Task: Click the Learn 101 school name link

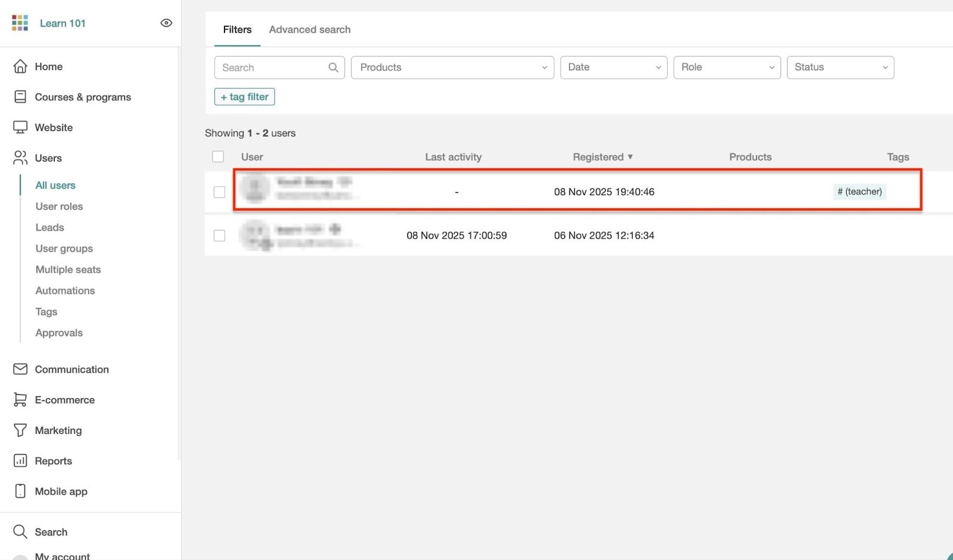Action: click(63, 23)
